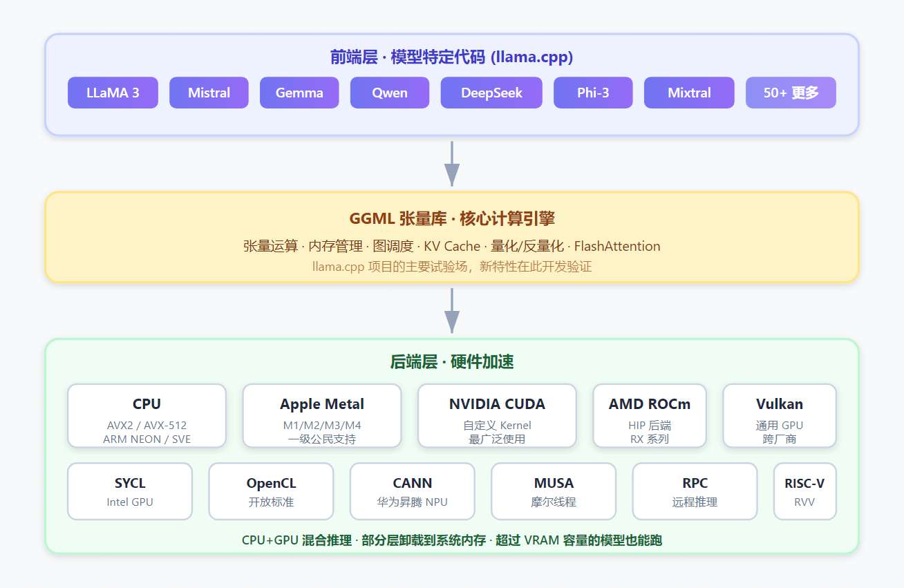Click the GGML 张量库 · 核心计算引擎 title
The image size is (904, 588).
(x=452, y=218)
